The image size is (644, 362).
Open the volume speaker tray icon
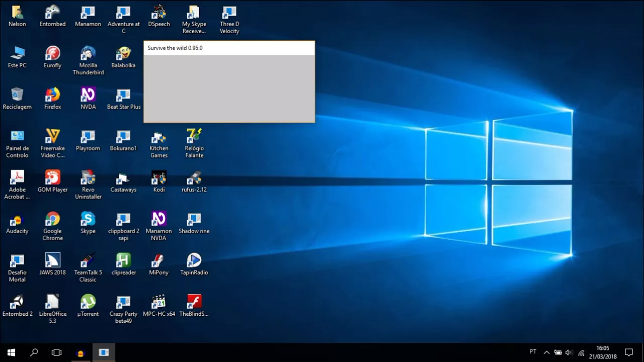coord(569,352)
